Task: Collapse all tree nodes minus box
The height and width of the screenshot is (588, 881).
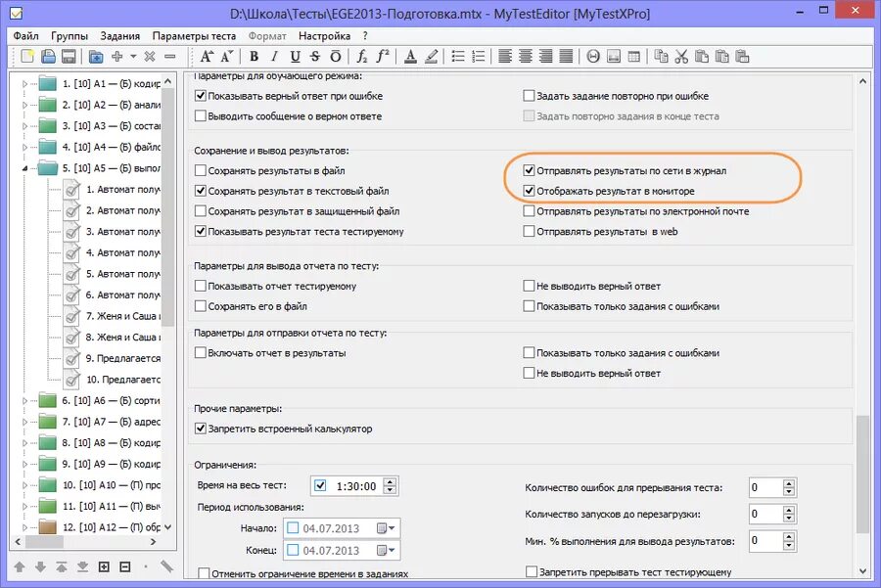Action: point(124,566)
